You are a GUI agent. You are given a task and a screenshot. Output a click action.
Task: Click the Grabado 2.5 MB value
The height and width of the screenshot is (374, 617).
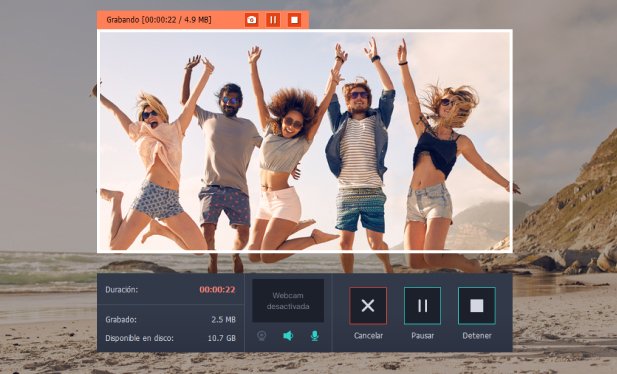pyautogui.click(x=224, y=320)
